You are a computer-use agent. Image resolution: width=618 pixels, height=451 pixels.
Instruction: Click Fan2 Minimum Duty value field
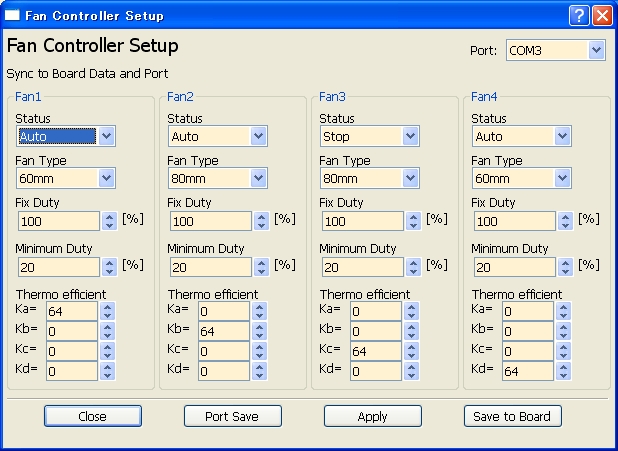coord(211,267)
